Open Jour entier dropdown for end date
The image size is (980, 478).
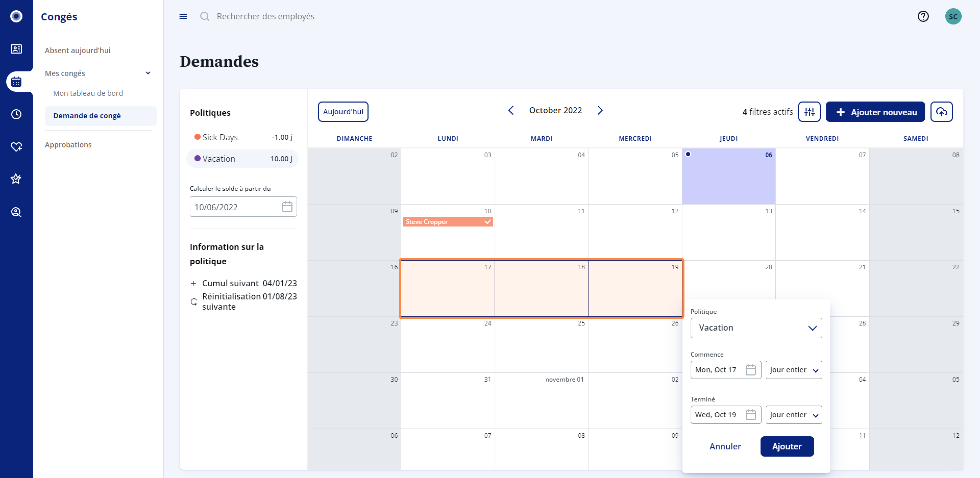click(x=794, y=415)
